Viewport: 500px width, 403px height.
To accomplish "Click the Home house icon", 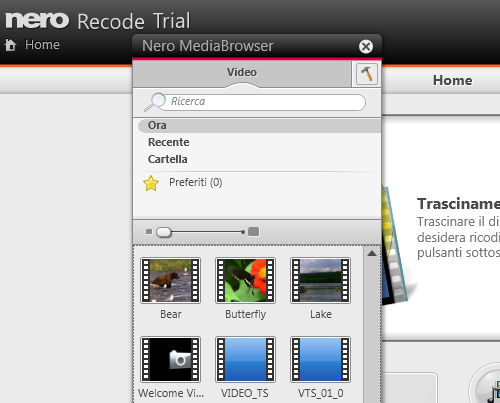I will 11,45.
